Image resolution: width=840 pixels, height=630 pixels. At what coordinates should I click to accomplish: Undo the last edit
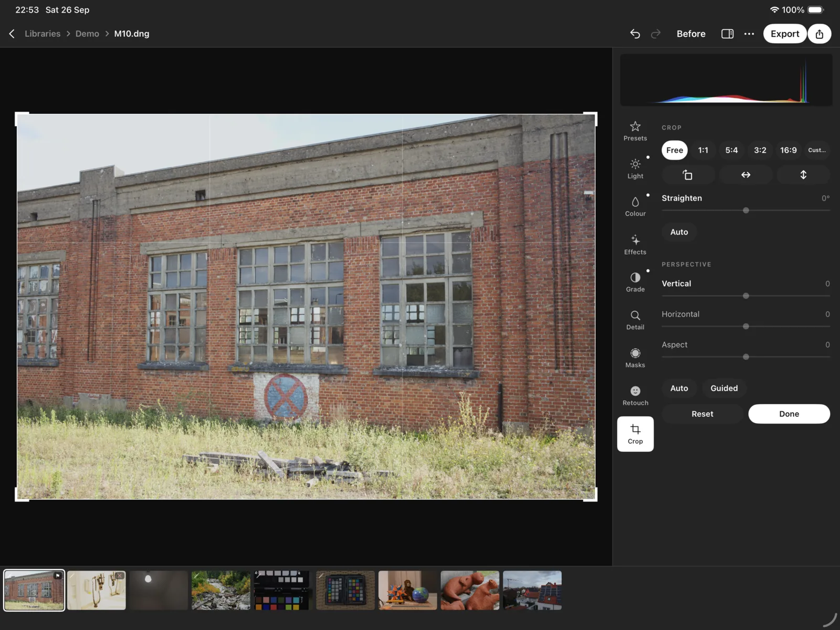click(x=635, y=34)
